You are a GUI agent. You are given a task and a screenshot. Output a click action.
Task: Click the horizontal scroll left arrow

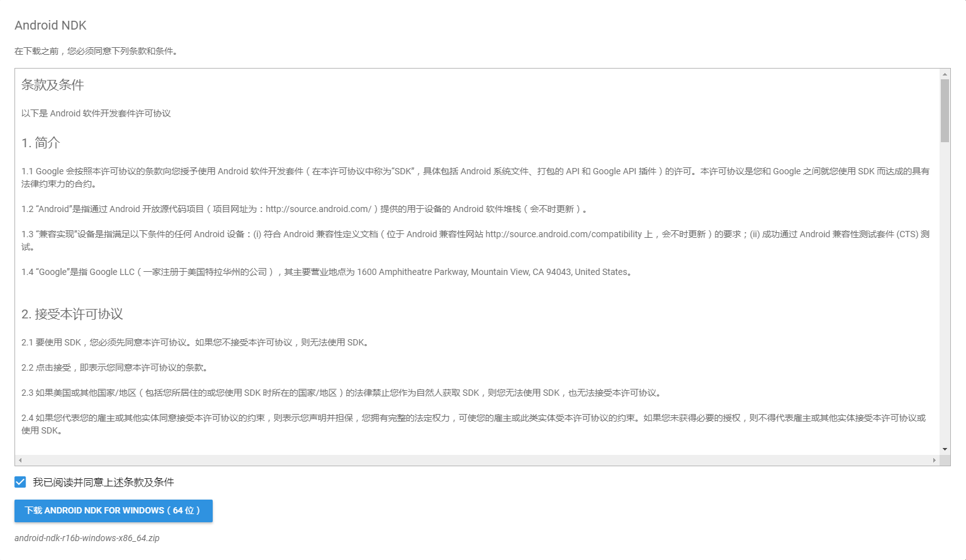tap(20, 460)
